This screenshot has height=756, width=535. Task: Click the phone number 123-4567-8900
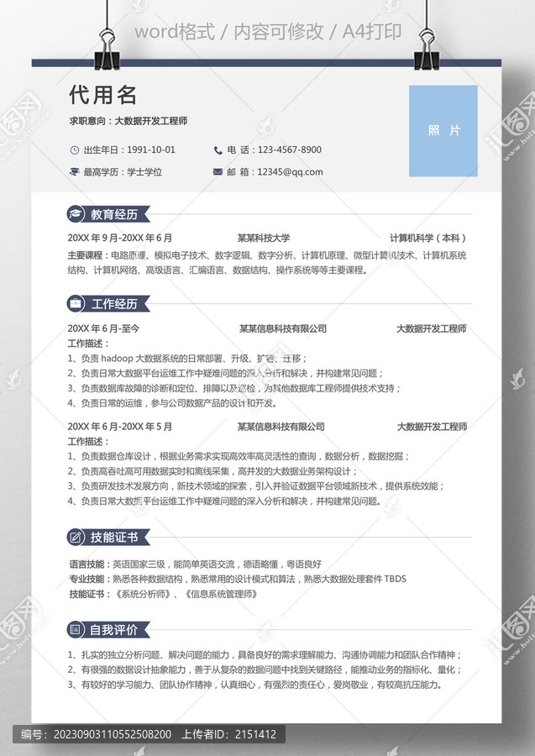(x=290, y=150)
